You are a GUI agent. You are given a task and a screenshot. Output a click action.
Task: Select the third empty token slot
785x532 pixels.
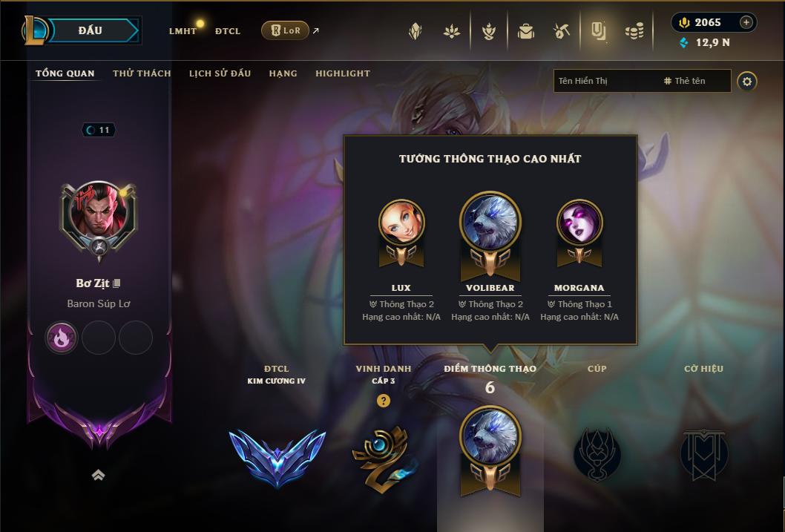[x=136, y=338]
